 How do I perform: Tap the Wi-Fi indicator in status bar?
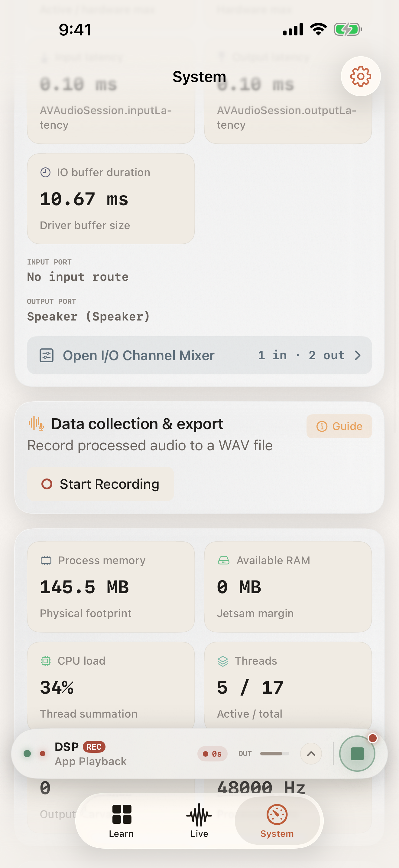(x=318, y=29)
